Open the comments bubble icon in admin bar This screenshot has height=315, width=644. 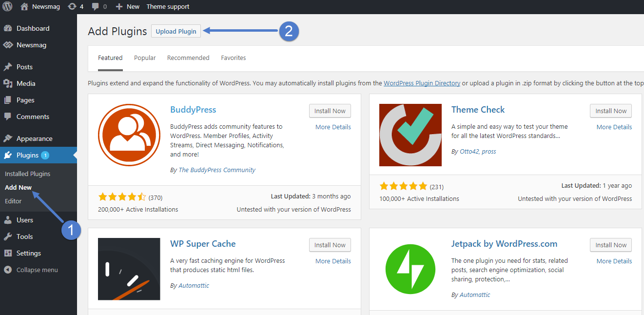click(x=96, y=7)
